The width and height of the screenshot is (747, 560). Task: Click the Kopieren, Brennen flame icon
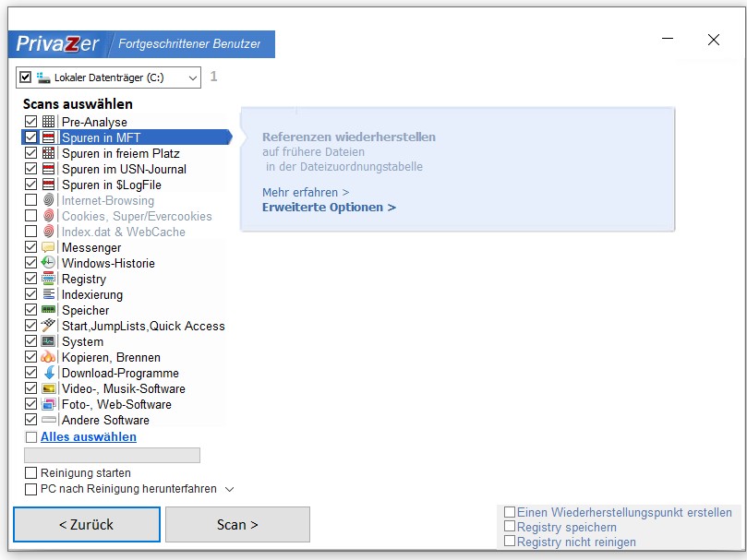pyautogui.click(x=48, y=357)
